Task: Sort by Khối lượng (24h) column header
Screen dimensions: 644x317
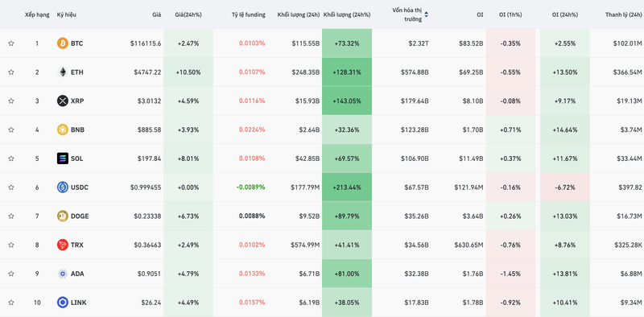Action: pos(298,14)
